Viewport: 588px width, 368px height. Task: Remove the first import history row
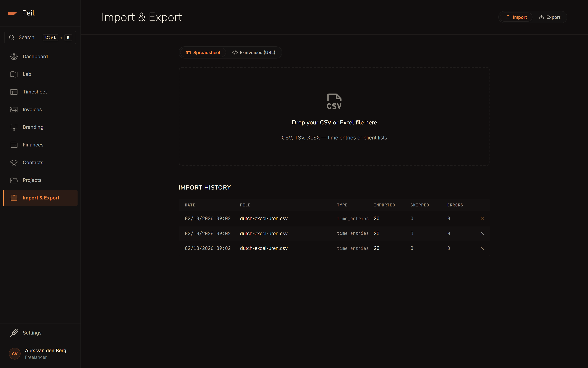point(482,219)
